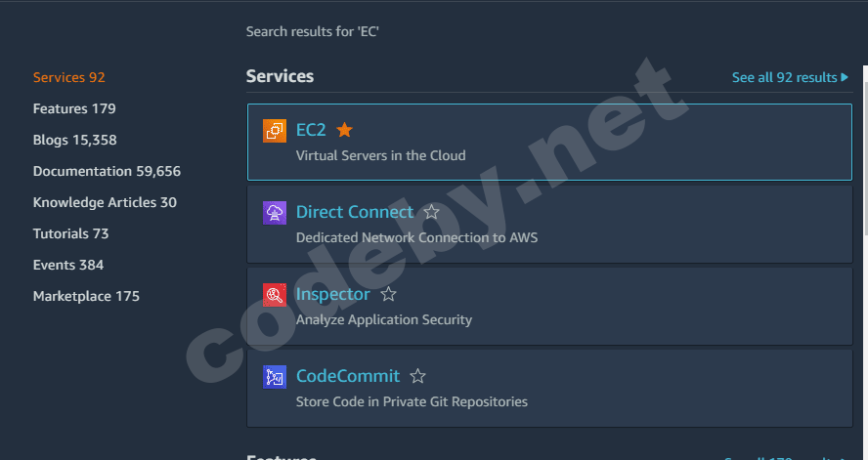The image size is (868, 460).
Task: Favorite Direct Connect with its star
Action: pos(432,212)
